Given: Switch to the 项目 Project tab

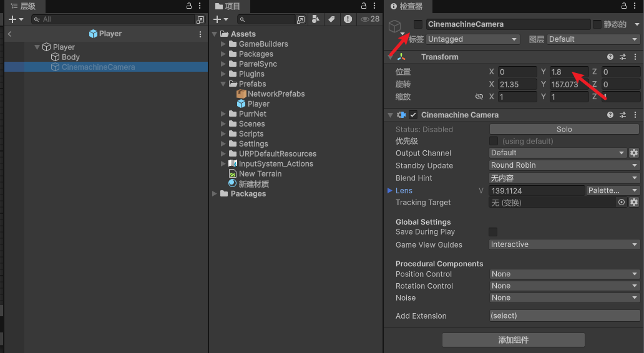Looking at the screenshot, I should coord(228,6).
